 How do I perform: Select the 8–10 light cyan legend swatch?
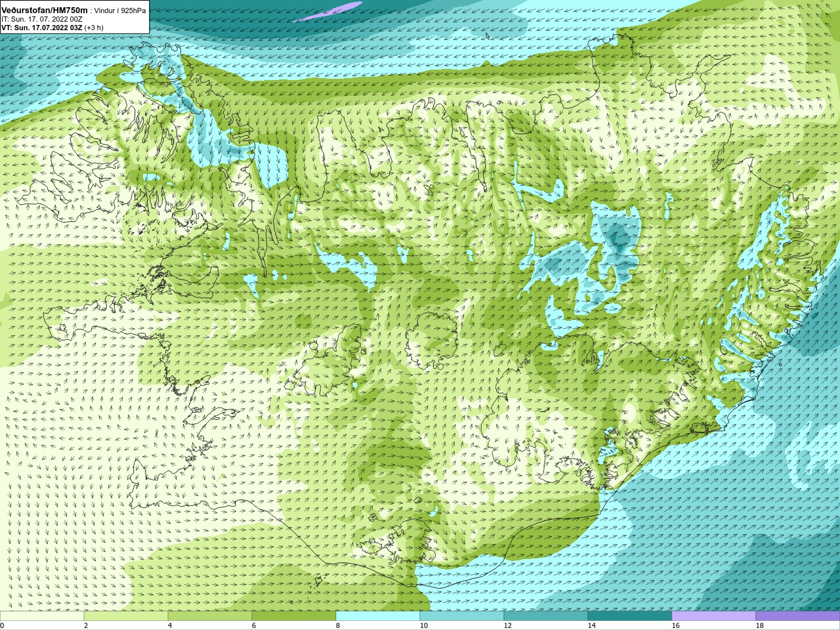click(378, 616)
